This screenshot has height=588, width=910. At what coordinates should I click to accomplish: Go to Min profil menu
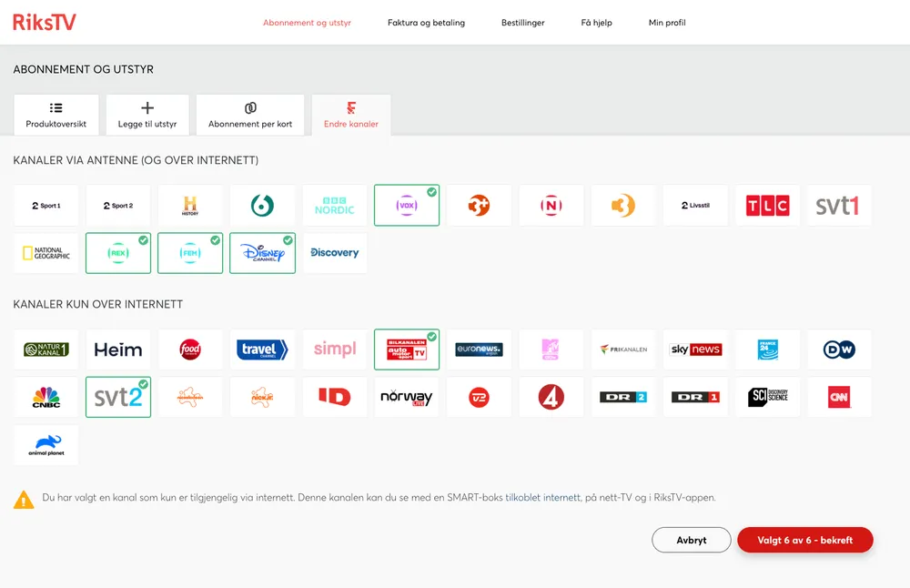[667, 23]
